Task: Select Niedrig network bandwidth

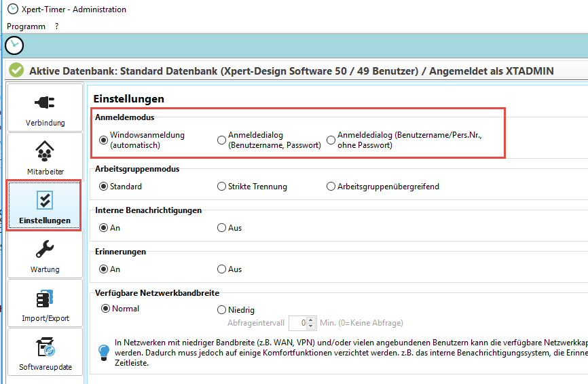Action: click(x=221, y=309)
